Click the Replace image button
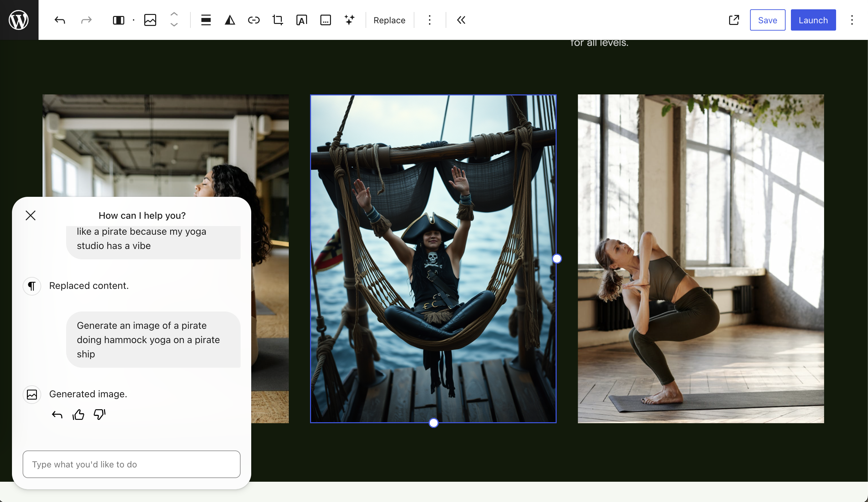The image size is (868, 502). coord(389,20)
